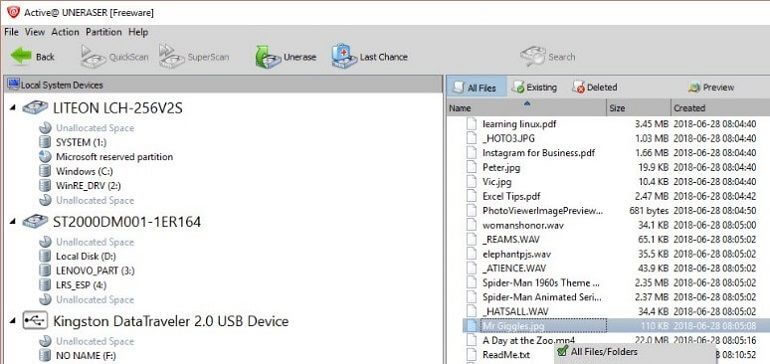This screenshot has height=364, width=770.
Task: Click the Local System Devices monitor icon
Action: pyautogui.click(x=13, y=84)
